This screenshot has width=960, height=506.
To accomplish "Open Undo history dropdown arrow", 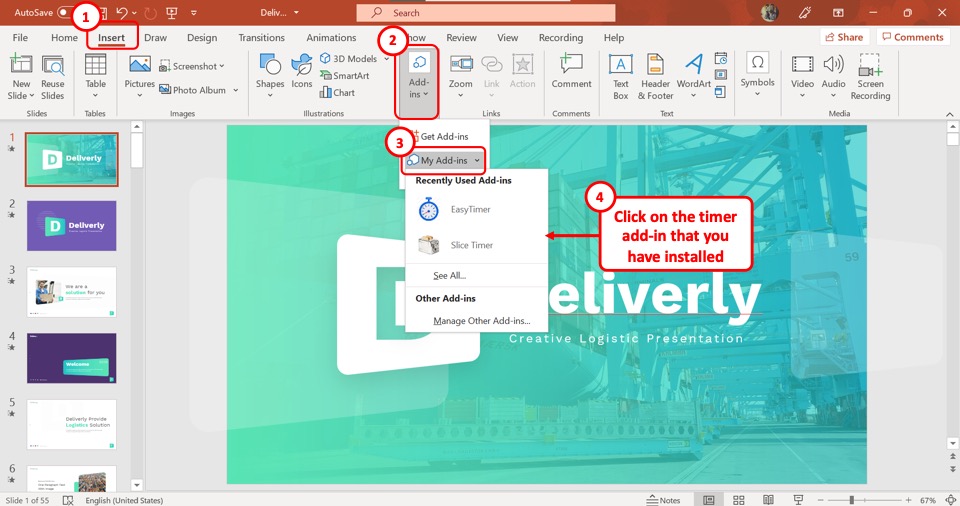I will (134, 13).
